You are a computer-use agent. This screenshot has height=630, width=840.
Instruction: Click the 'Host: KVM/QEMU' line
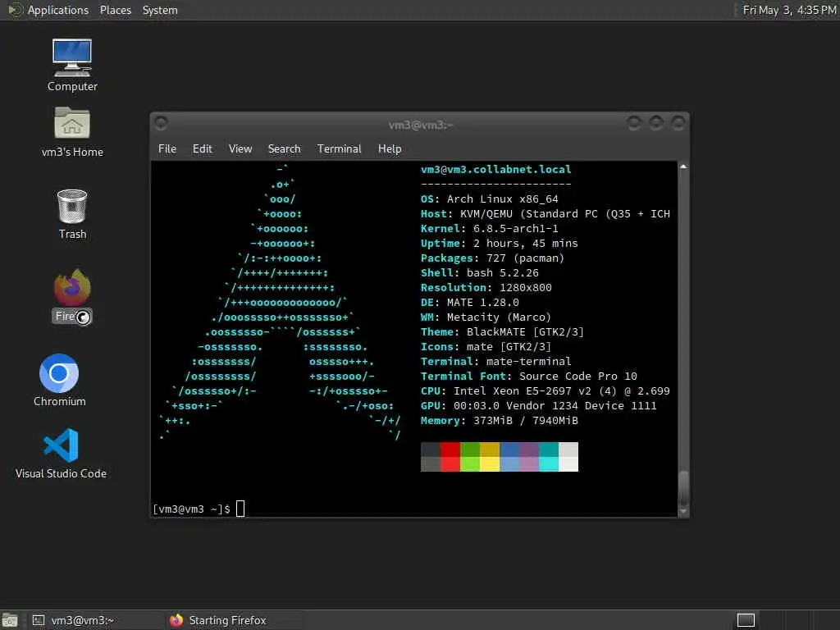click(546, 214)
